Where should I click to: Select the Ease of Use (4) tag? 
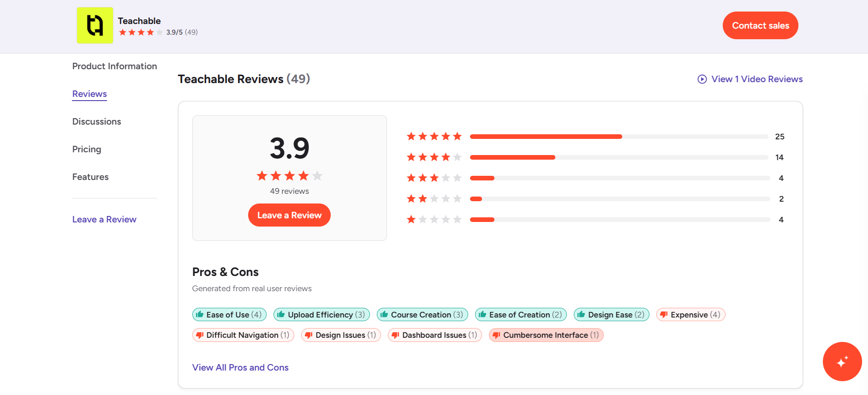(x=229, y=315)
